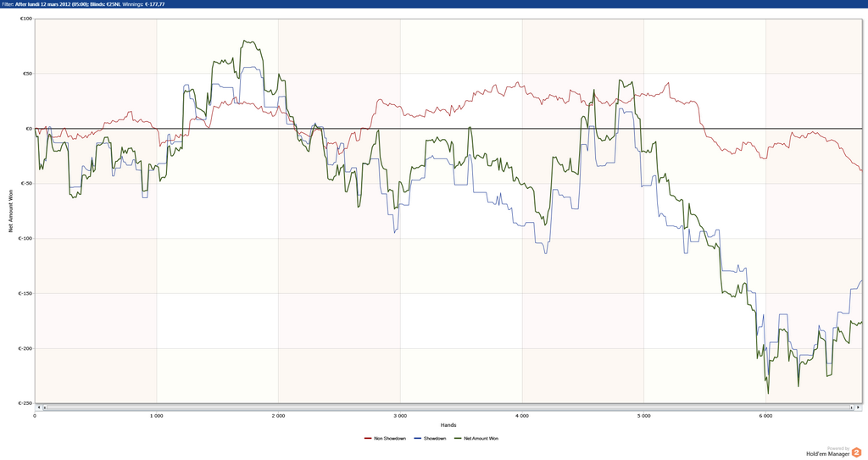Toggle the Non Showdown legend entry
Viewport: 868px width, 460px height.
tap(385, 439)
